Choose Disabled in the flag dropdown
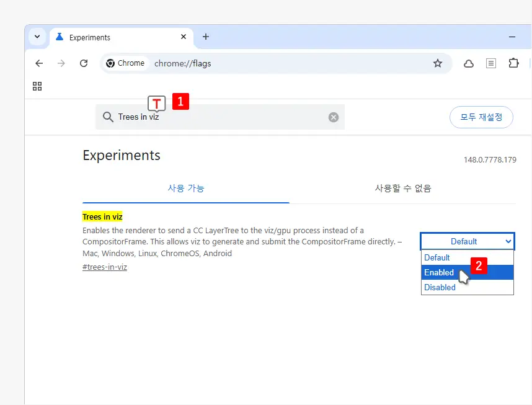Screen dimensions: 532x405 467,287
